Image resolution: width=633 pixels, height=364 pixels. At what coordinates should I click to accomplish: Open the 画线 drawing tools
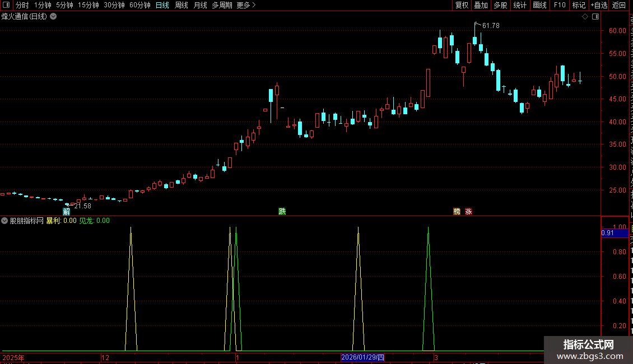[539, 5]
